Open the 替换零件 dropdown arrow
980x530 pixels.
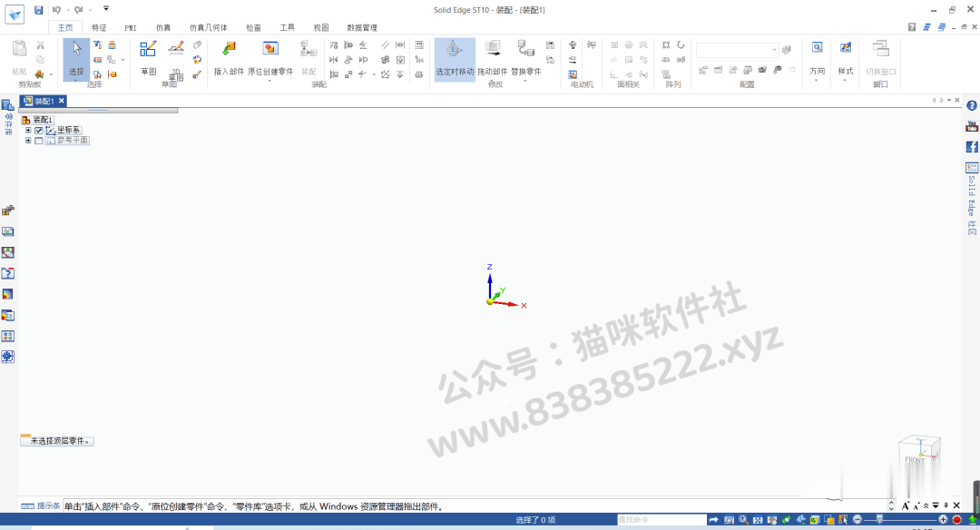(525, 80)
